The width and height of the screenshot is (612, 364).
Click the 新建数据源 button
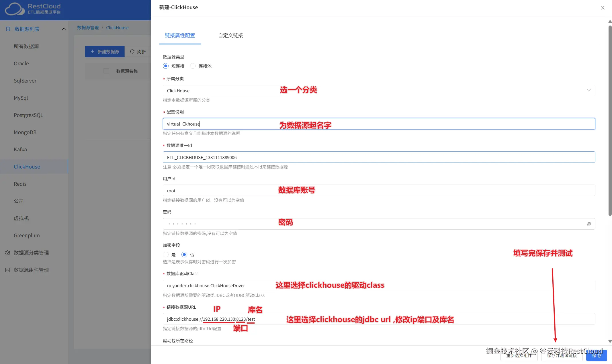point(105,52)
